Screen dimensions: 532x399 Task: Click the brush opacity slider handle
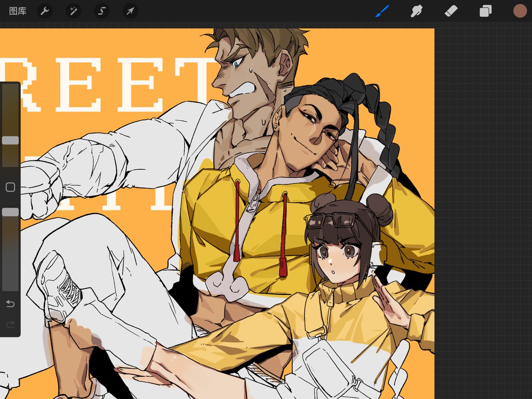click(x=10, y=212)
